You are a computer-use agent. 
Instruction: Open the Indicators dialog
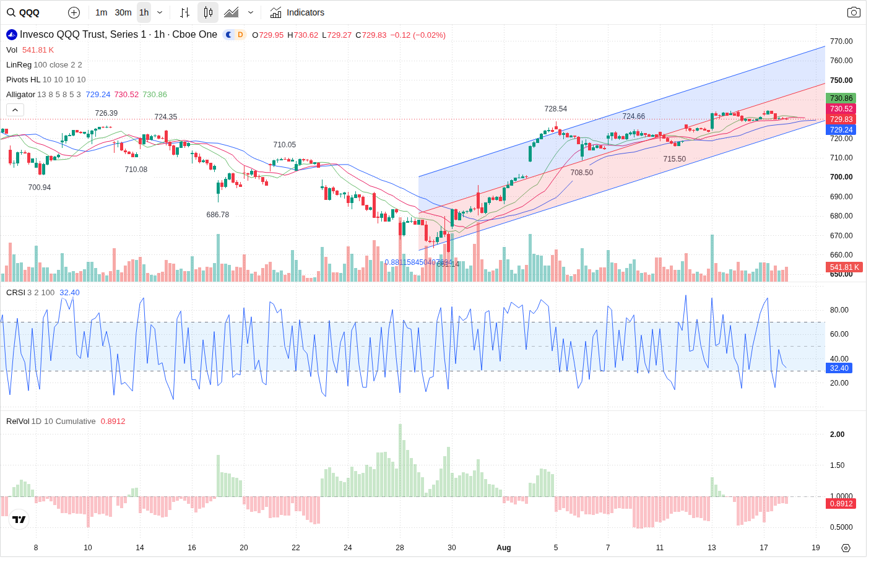(298, 12)
